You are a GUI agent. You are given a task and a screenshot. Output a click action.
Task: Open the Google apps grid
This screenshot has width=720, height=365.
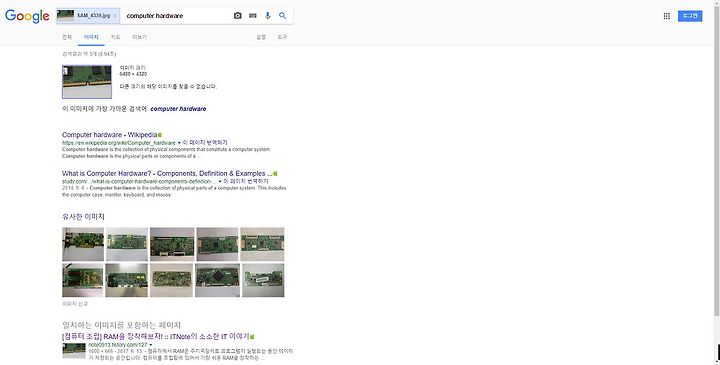click(x=667, y=16)
